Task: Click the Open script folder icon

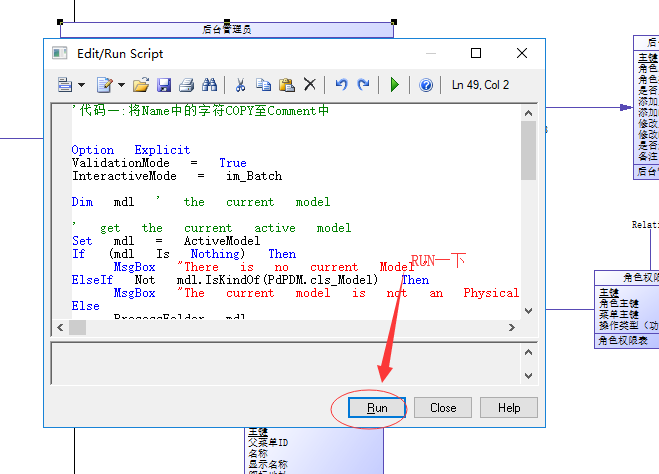Action: (x=141, y=86)
